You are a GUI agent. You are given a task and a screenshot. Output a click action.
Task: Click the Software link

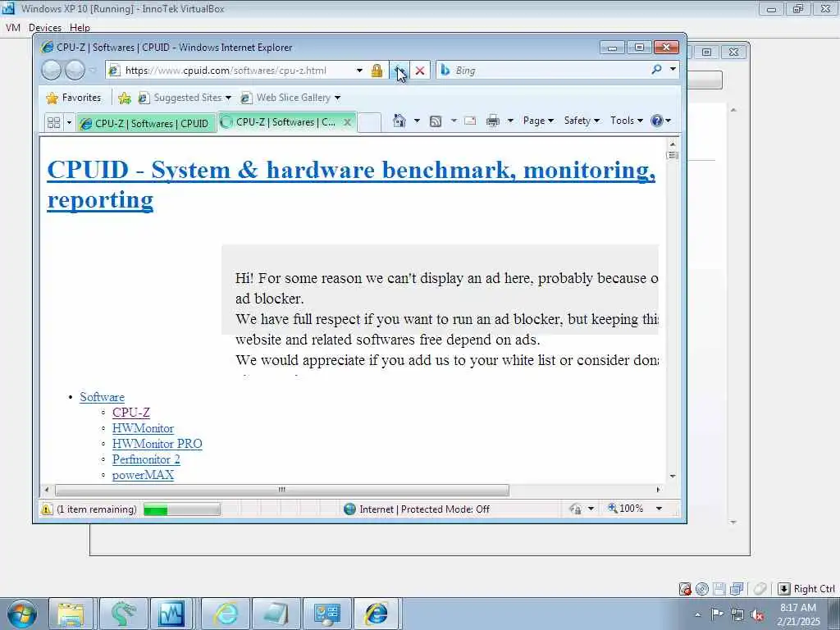(103, 397)
